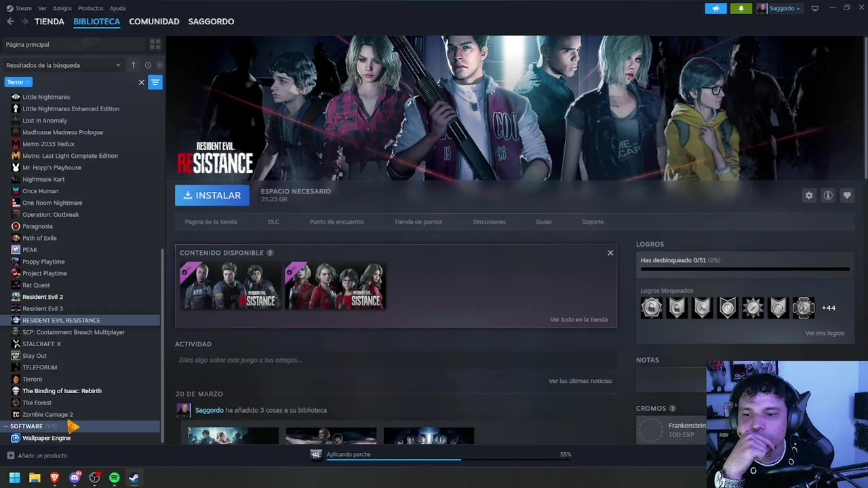Click Ver mis logros link
Viewport: 868px width, 488px height.
click(x=825, y=333)
